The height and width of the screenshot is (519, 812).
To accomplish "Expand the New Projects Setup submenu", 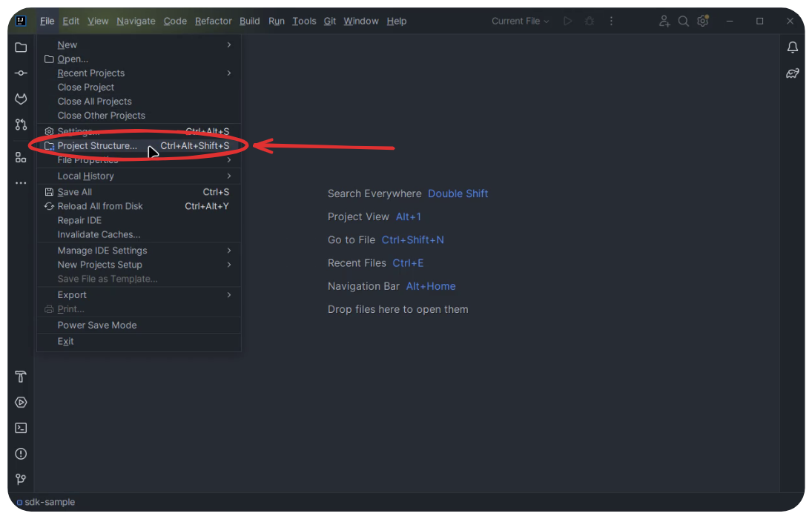I will [x=139, y=265].
